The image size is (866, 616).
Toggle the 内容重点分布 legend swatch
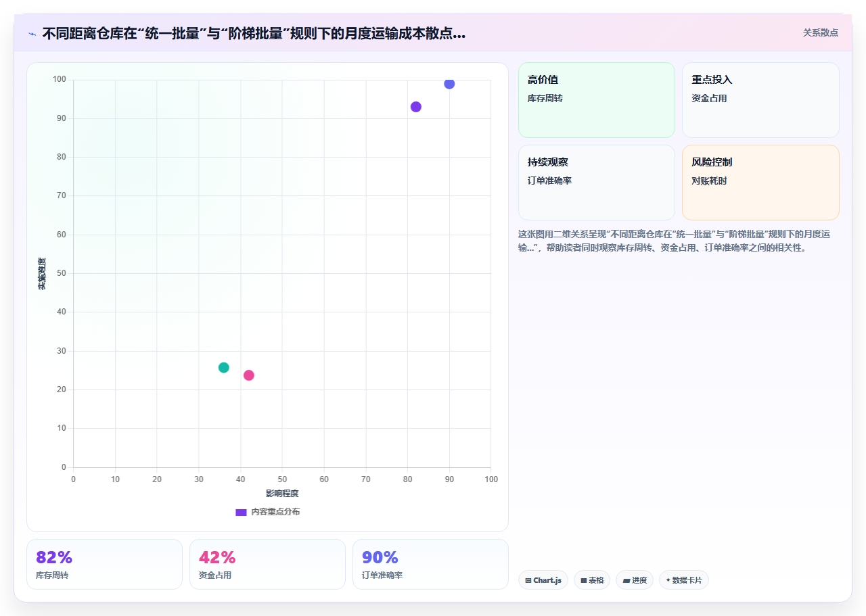click(241, 512)
